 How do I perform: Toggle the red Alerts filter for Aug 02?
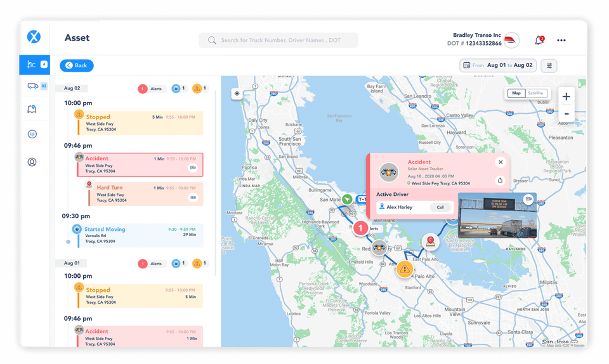click(x=152, y=89)
